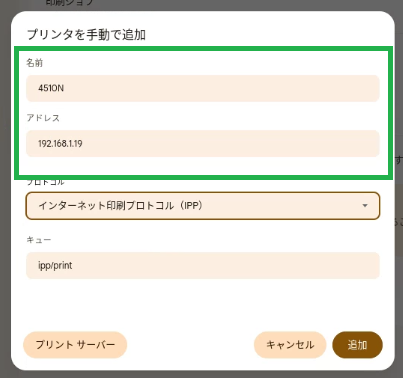Viewport: 403px width, 378px height.
Task: Confirm the printer with 追加 button
Action: click(x=357, y=345)
